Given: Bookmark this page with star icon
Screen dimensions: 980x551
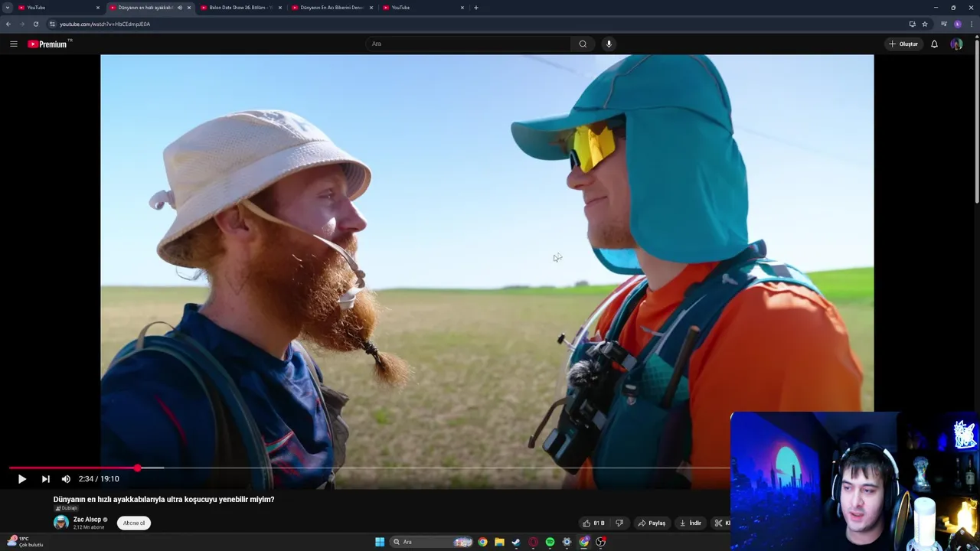Looking at the screenshot, I should 925,24.
